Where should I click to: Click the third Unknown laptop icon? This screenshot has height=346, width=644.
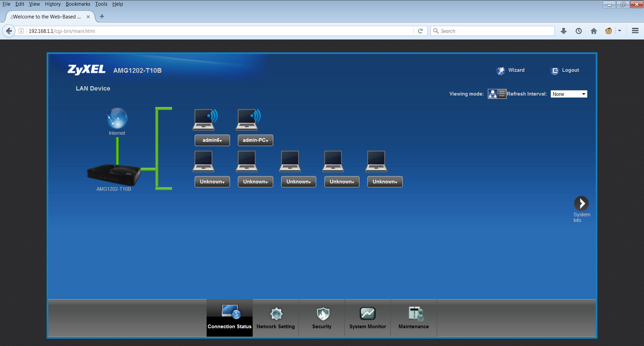tap(290, 161)
